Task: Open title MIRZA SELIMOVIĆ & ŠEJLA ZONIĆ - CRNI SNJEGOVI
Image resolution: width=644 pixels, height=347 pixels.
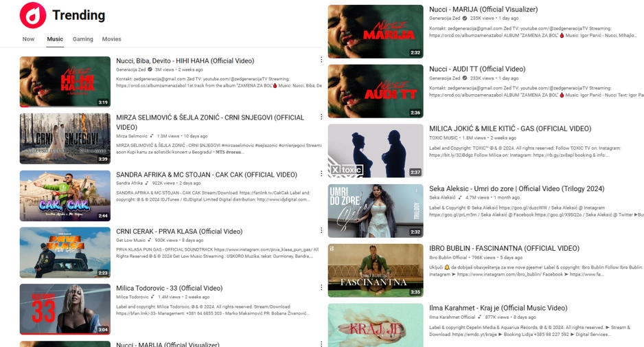Action: click(210, 122)
